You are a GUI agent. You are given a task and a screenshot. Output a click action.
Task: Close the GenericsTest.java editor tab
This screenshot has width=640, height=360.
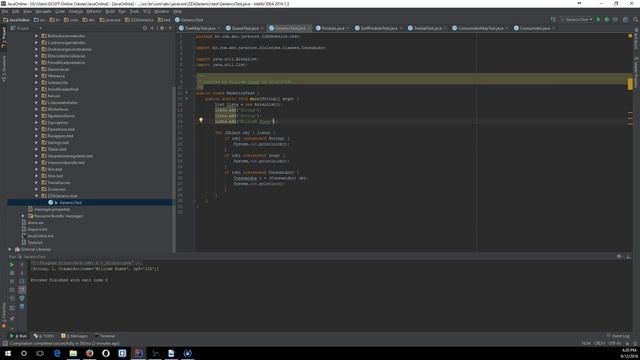coord(309,28)
